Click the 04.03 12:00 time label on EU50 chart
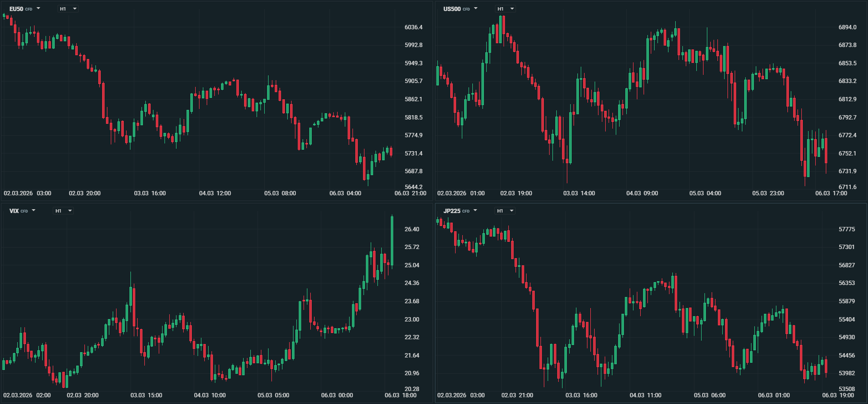868x404 pixels. (x=215, y=193)
